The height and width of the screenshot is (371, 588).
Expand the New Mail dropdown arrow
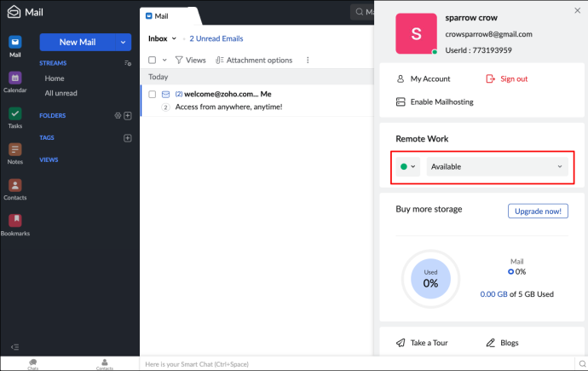coord(123,42)
